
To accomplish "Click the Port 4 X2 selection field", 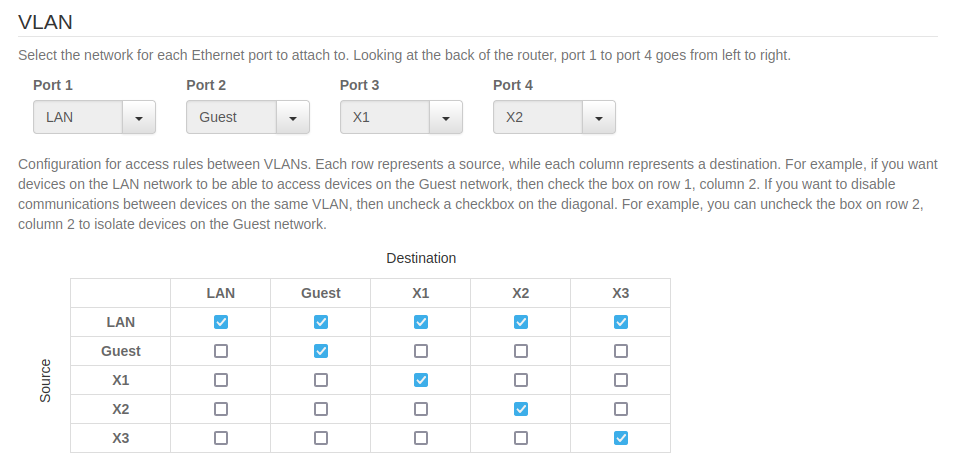I will pyautogui.click(x=538, y=118).
